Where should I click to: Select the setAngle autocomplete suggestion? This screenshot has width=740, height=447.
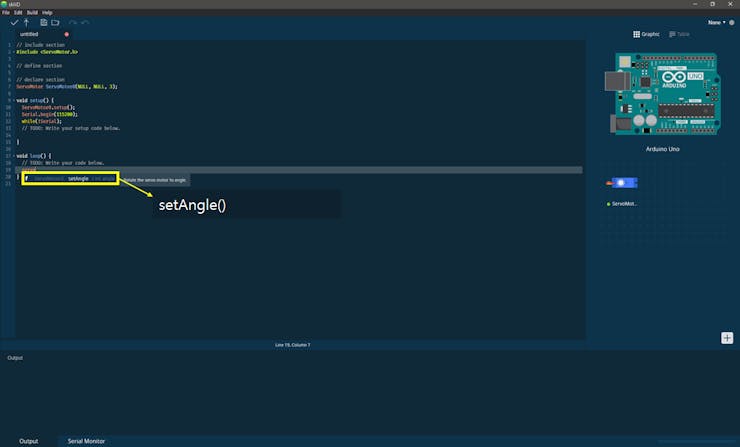pos(70,178)
